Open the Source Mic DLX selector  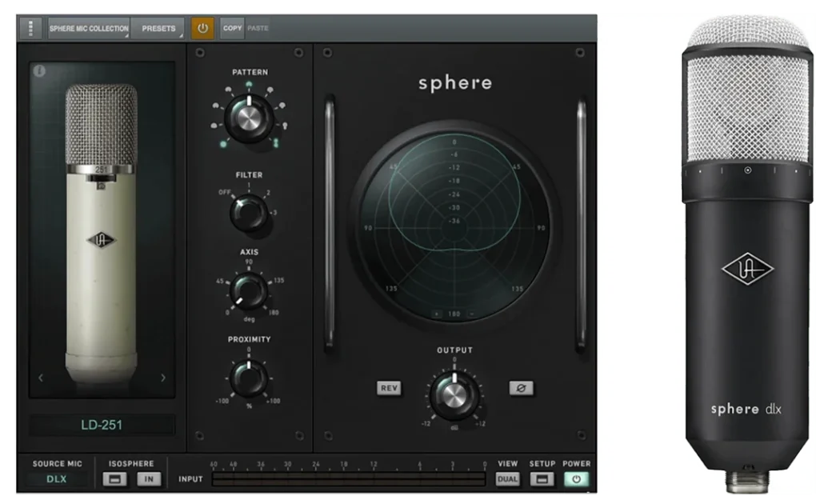coord(56,479)
